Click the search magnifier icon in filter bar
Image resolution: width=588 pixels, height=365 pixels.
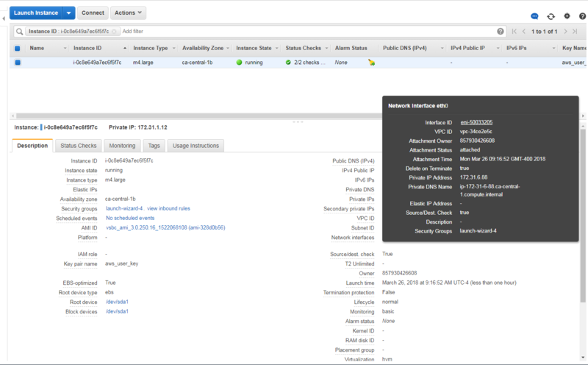coord(20,31)
